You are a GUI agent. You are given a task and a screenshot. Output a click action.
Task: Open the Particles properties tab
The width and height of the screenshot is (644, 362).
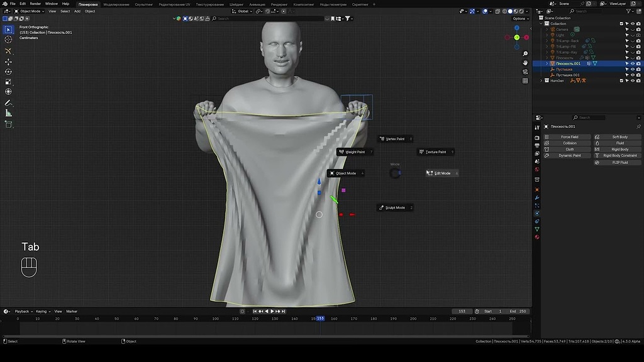pos(537,206)
